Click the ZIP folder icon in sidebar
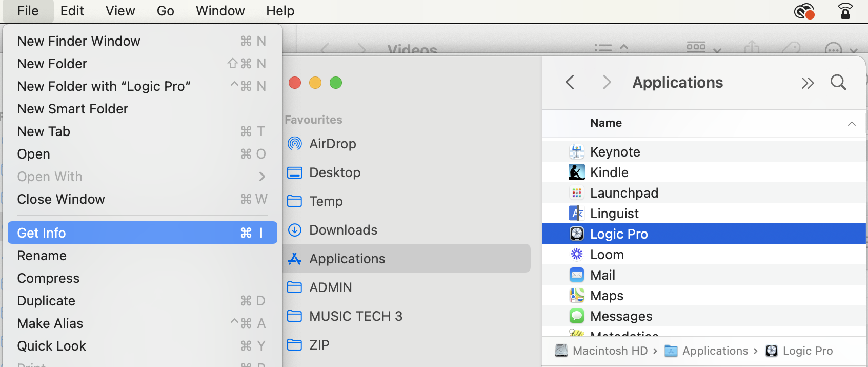Image resolution: width=868 pixels, height=367 pixels. click(x=295, y=345)
